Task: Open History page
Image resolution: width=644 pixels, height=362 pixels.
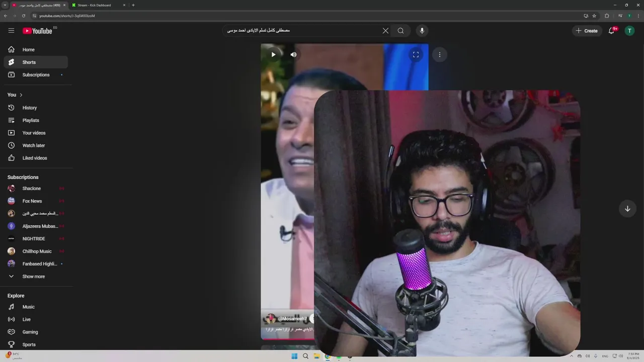Action: click(35, 108)
